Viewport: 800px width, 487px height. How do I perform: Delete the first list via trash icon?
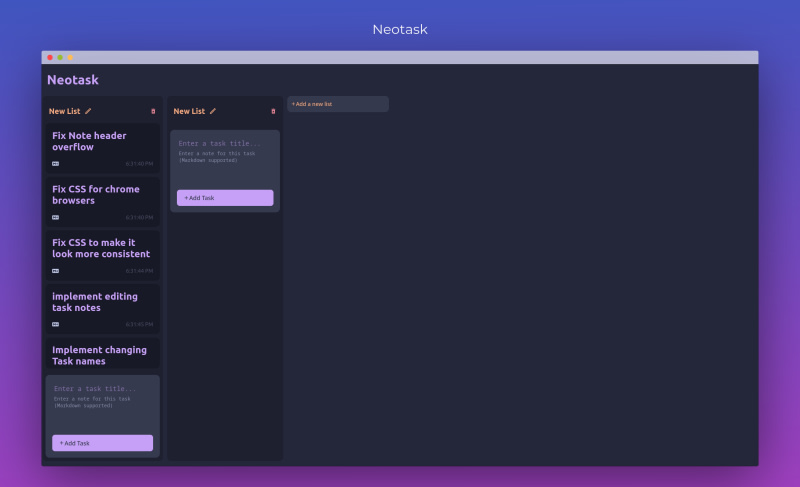click(x=153, y=111)
